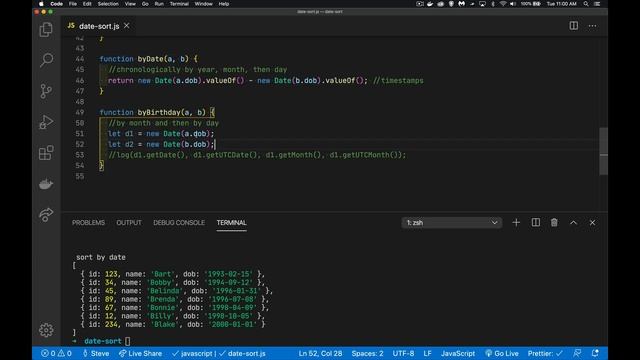640x360 pixels.
Task: Click the Tue 11:00 AM clock
Action: pos(562,4)
